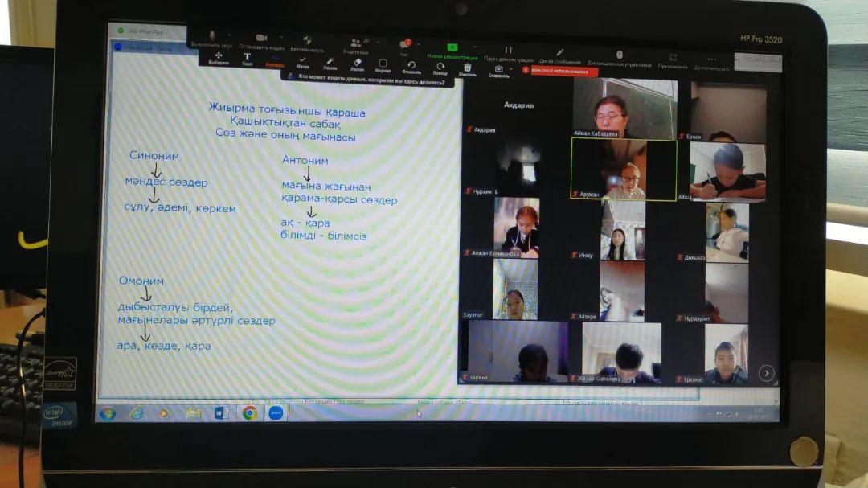Select Sayanur's video tile

(x=515, y=289)
